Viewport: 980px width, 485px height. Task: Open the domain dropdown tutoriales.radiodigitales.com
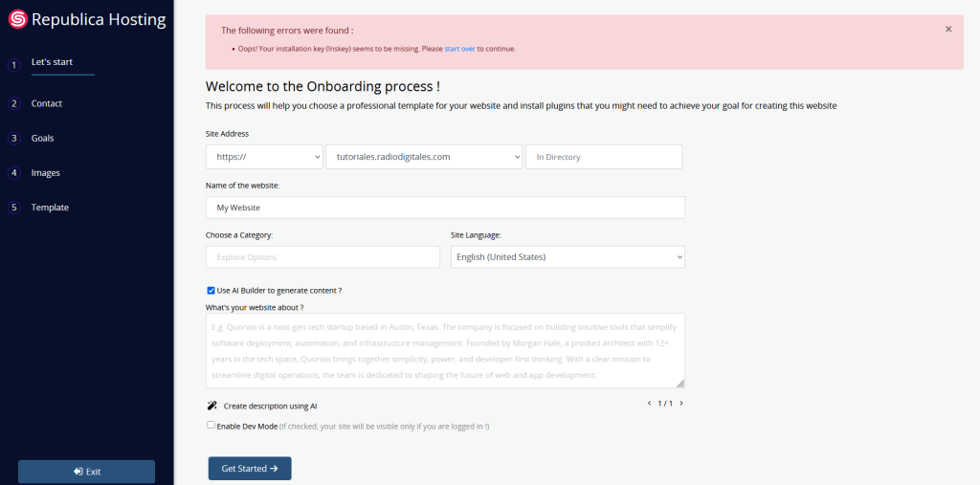pos(424,157)
